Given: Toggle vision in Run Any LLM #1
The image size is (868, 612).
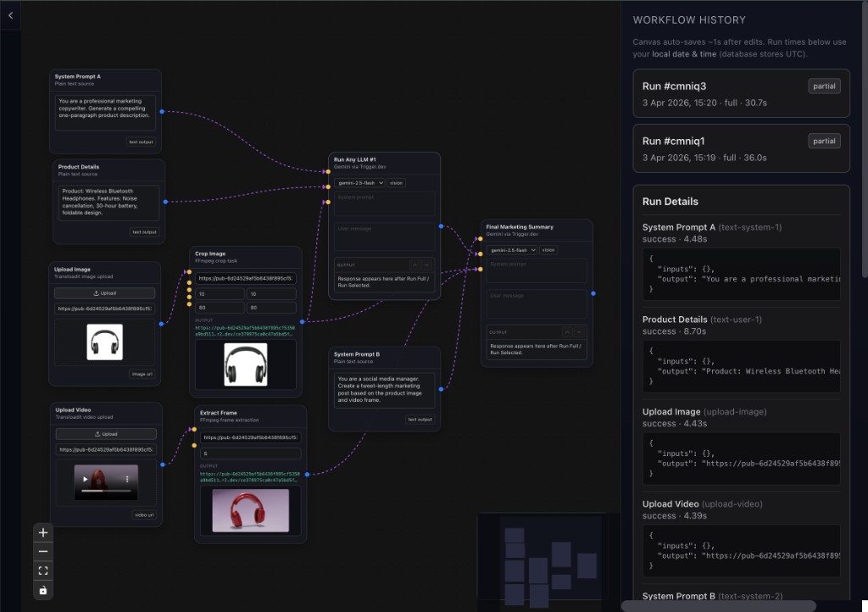Looking at the screenshot, I should [396, 182].
